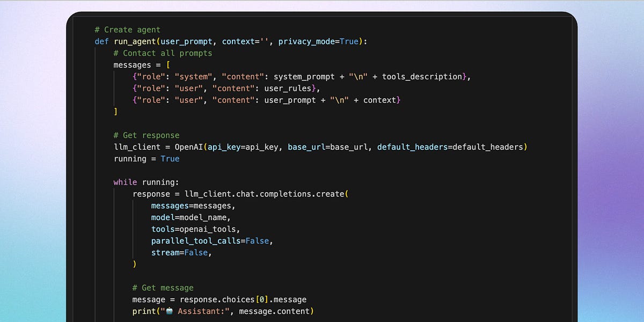Click the def keyword on line two

[101, 41]
